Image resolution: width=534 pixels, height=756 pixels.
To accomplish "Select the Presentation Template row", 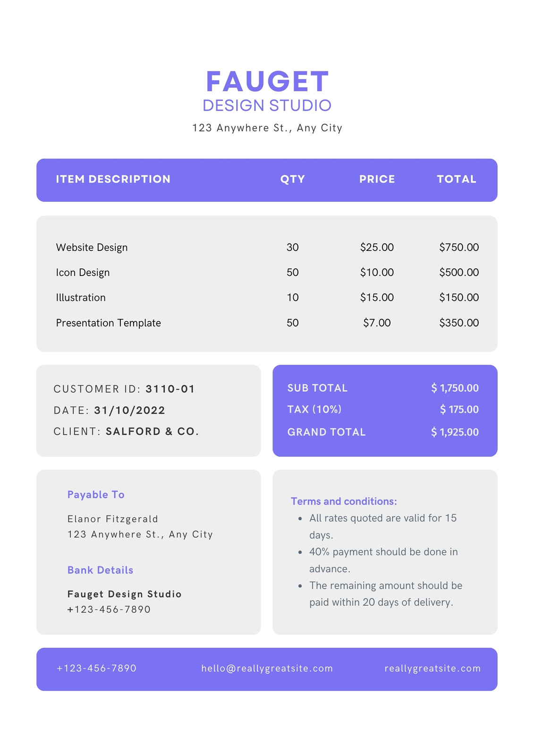I will coord(267,323).
